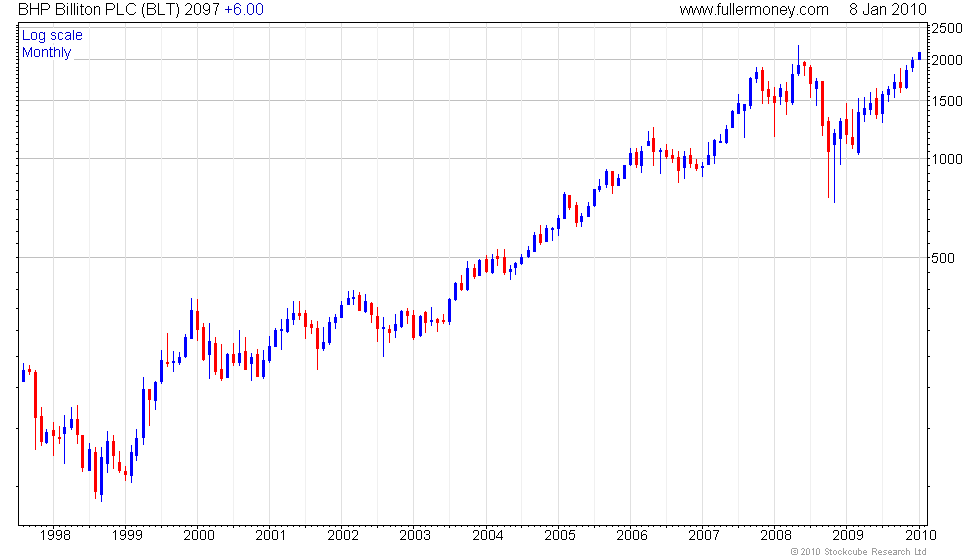Click the 2008 year axis label
The width and height of the screenshot is (980, 560).
pyautogui.click(x=776, y=535)
